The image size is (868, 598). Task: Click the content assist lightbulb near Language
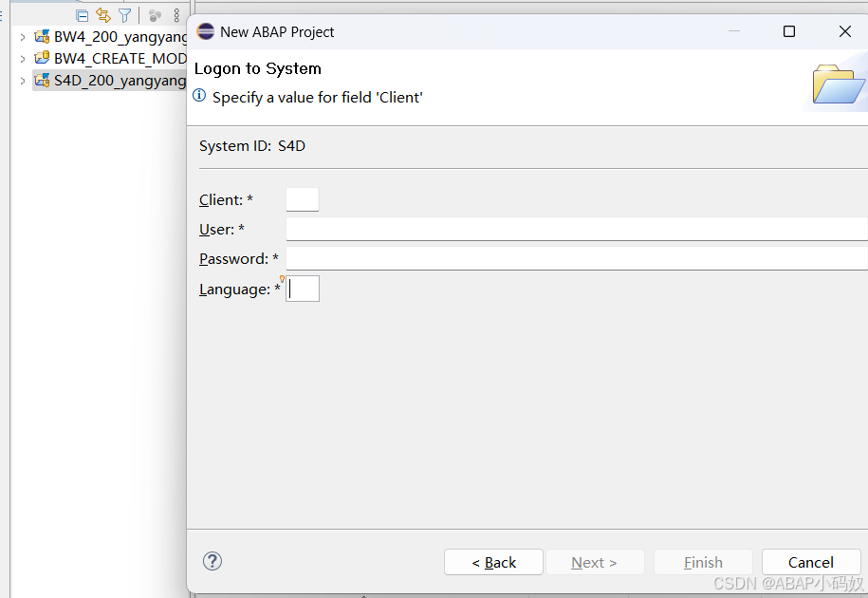point(283,278)
